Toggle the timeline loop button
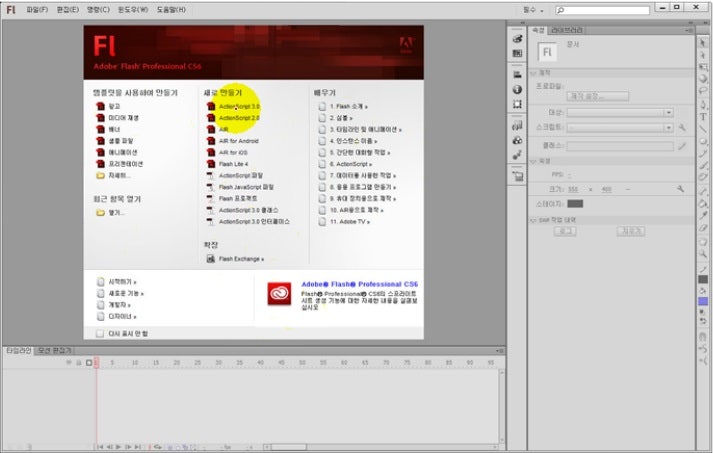This screenshot has height=453, width=713. coord(158,447)
